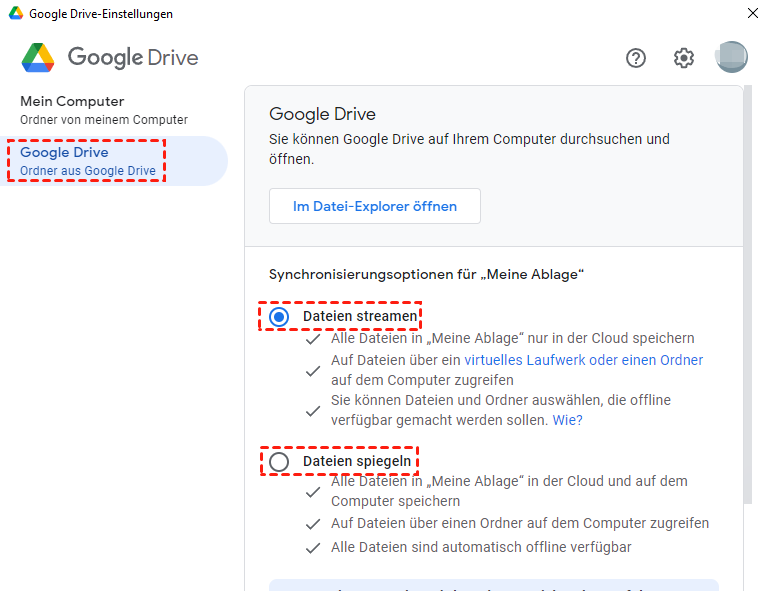Open "virtuelles Laufwerk oder einen Ordner" link
The width and height of the screenshot is (768, 606).
pos(583,360)
